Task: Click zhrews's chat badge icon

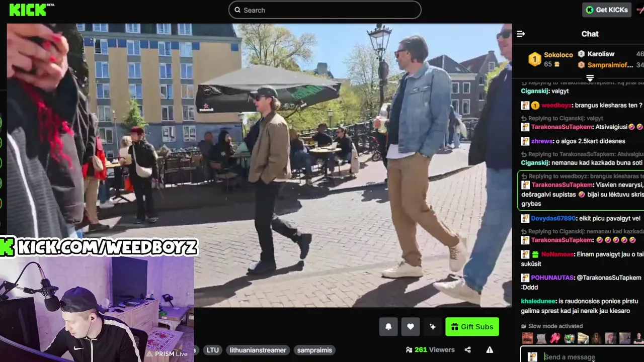Action: pyautogui.click(x=525, y=141)
